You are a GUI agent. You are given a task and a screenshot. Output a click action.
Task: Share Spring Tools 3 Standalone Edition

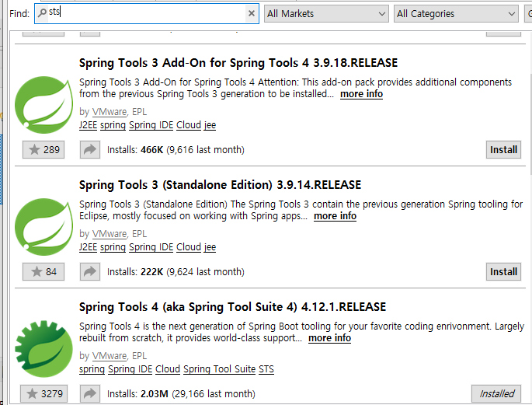click(90, 271)
